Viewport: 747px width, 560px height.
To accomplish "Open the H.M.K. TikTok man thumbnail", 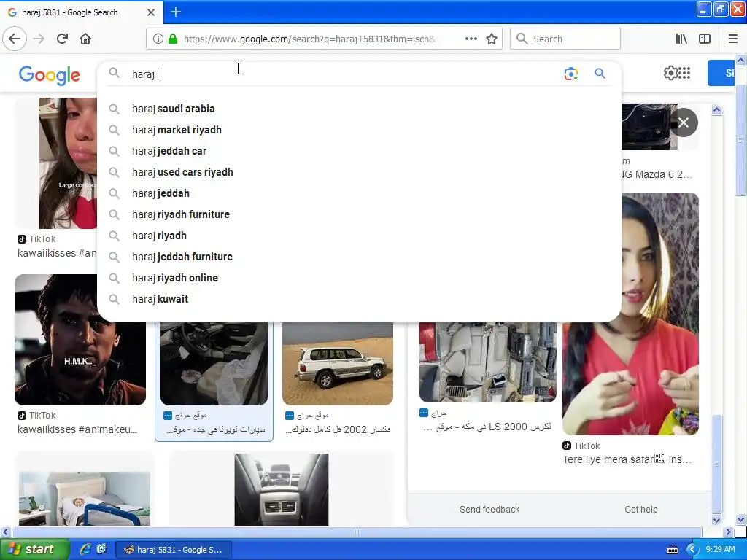I will pyautogui.click(x=80, y=340).
